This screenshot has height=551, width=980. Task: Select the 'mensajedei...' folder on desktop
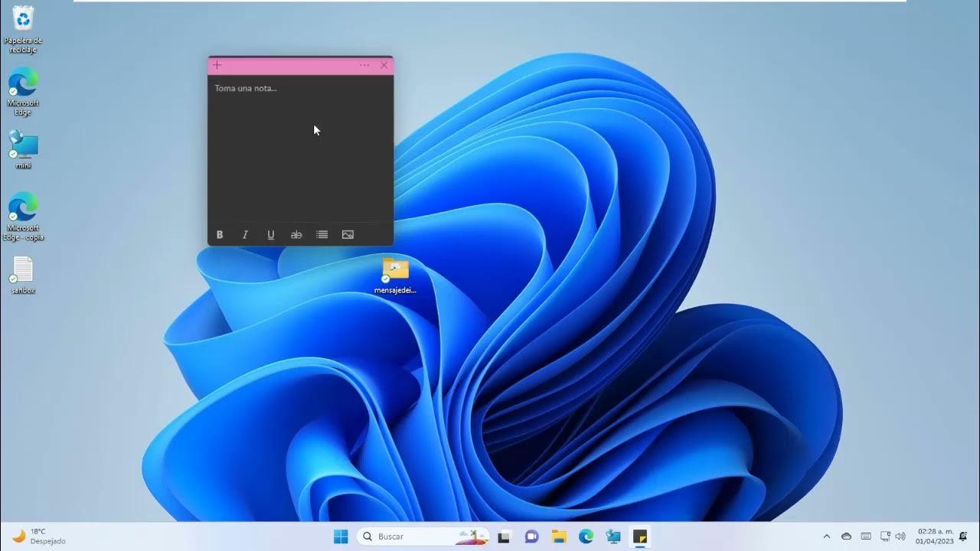click(396, 275)
